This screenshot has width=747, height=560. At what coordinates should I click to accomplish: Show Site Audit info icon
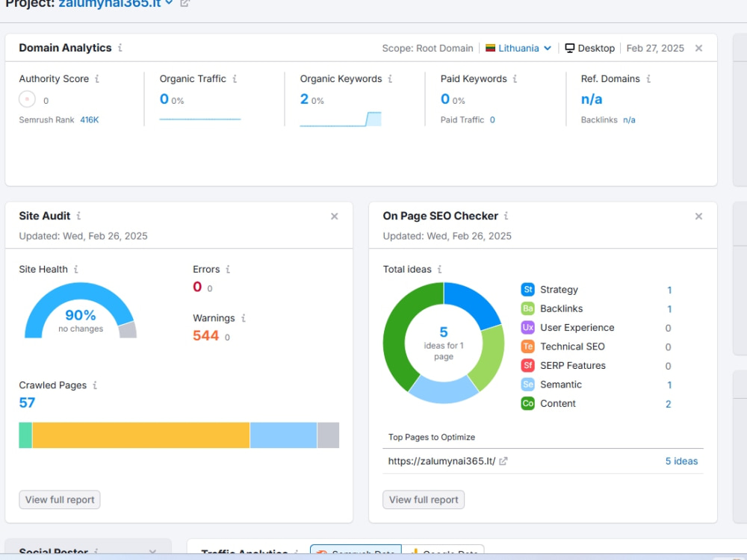(78, 216)
